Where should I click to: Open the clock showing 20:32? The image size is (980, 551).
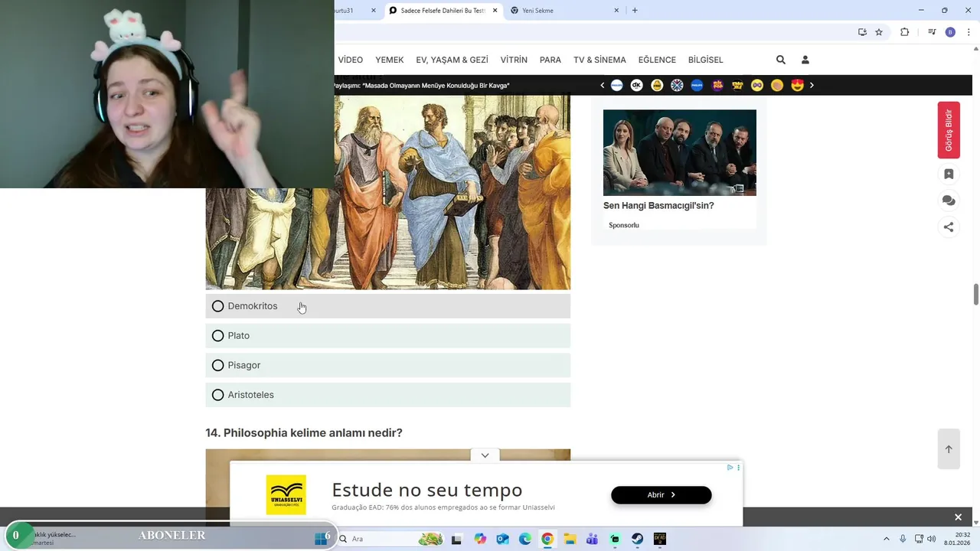coord(958,539)
